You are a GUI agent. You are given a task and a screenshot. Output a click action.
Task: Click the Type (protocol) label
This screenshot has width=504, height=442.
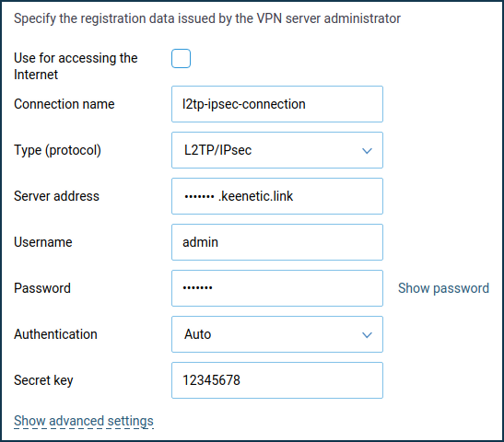point(57,150)
